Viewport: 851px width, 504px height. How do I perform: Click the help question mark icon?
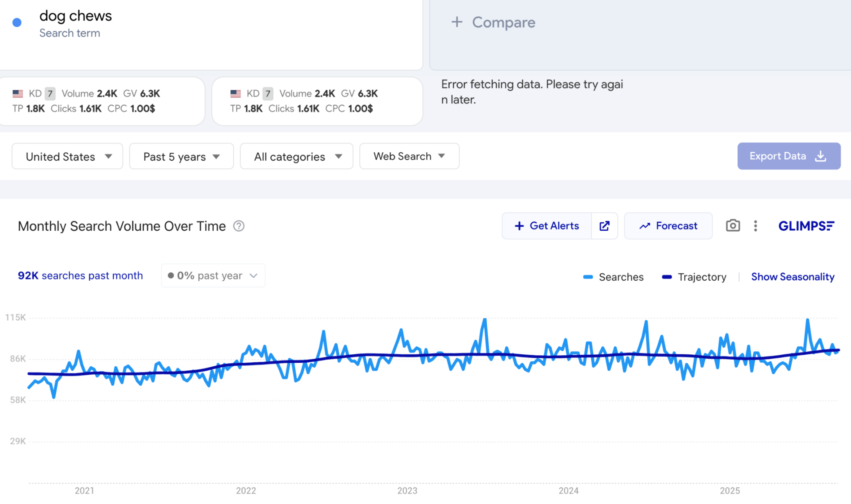tap(238, 226)
